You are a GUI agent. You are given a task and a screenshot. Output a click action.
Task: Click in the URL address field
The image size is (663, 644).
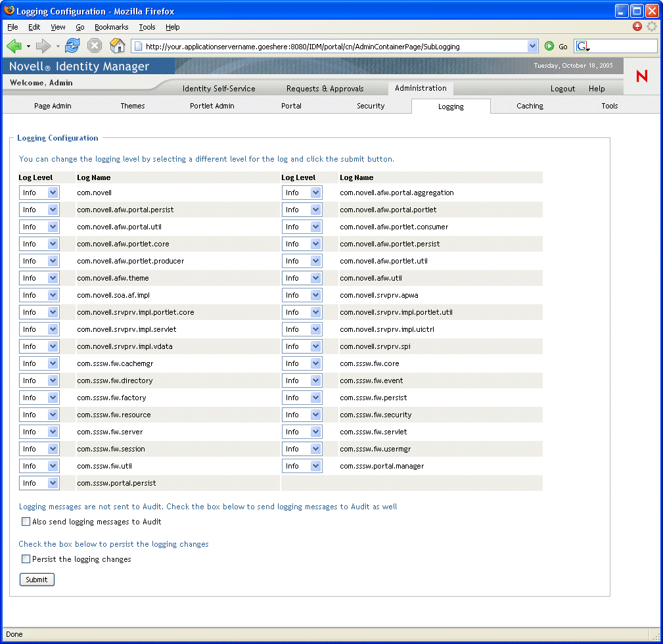[334, 46]
